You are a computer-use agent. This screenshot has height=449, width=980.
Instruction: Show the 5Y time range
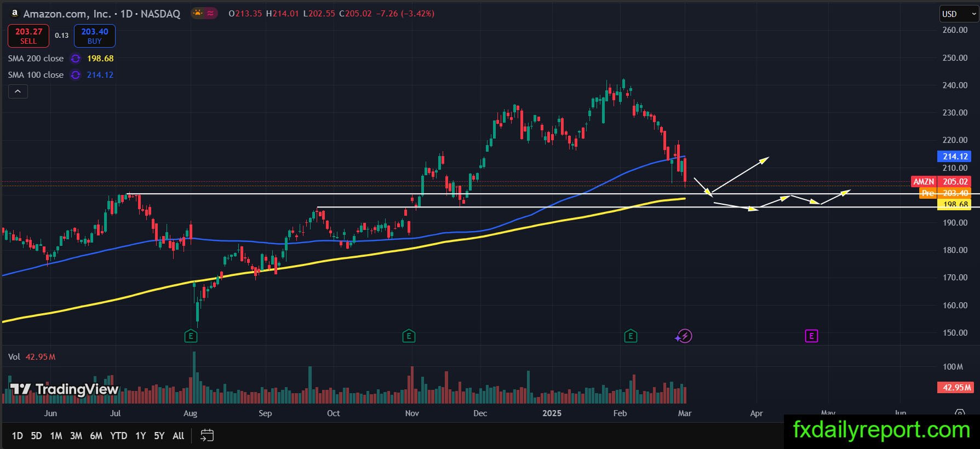(159, 436)
